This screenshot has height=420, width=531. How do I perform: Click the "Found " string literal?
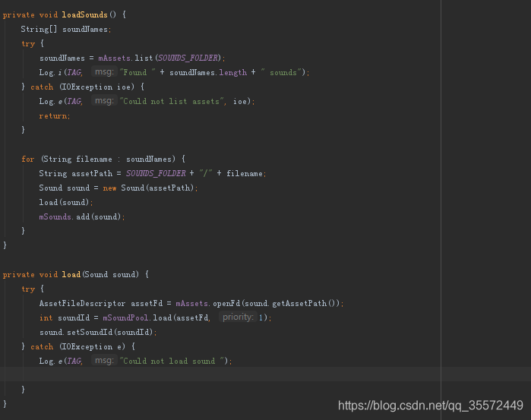[137, 72]
